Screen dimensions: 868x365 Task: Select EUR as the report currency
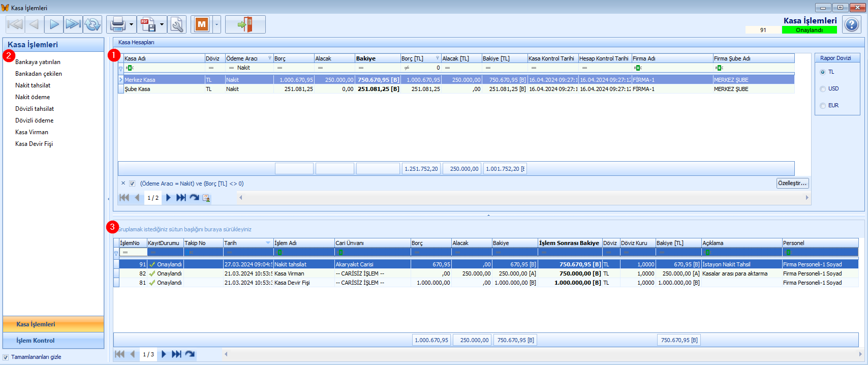click(x=823, y=106)
